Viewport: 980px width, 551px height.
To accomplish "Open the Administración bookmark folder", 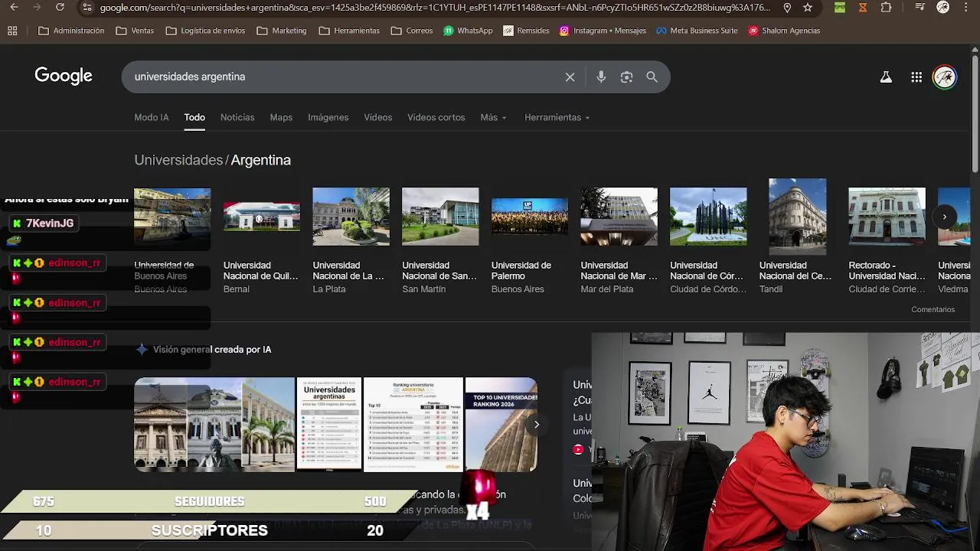I will click(71, 31).
